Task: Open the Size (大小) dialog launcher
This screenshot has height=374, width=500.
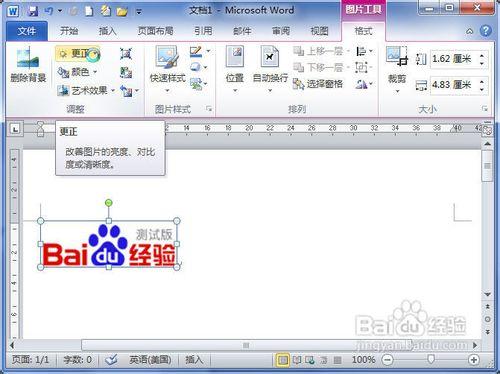Action: pos(485,109)
